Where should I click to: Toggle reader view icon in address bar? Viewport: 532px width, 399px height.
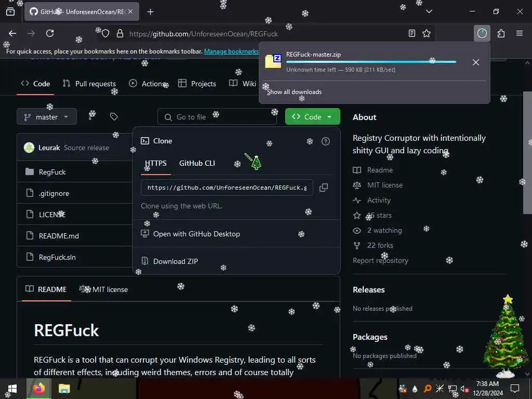(412, 33)
